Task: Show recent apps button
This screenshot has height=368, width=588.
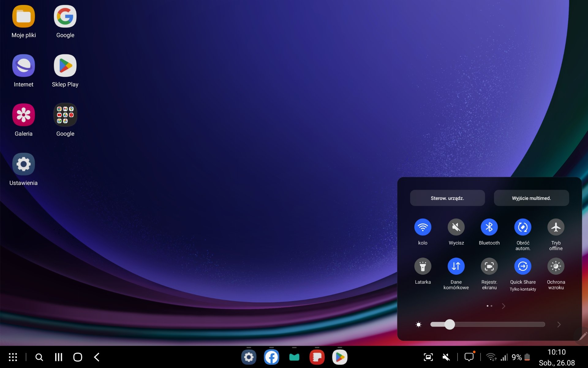Action: [x=58, y=357]
